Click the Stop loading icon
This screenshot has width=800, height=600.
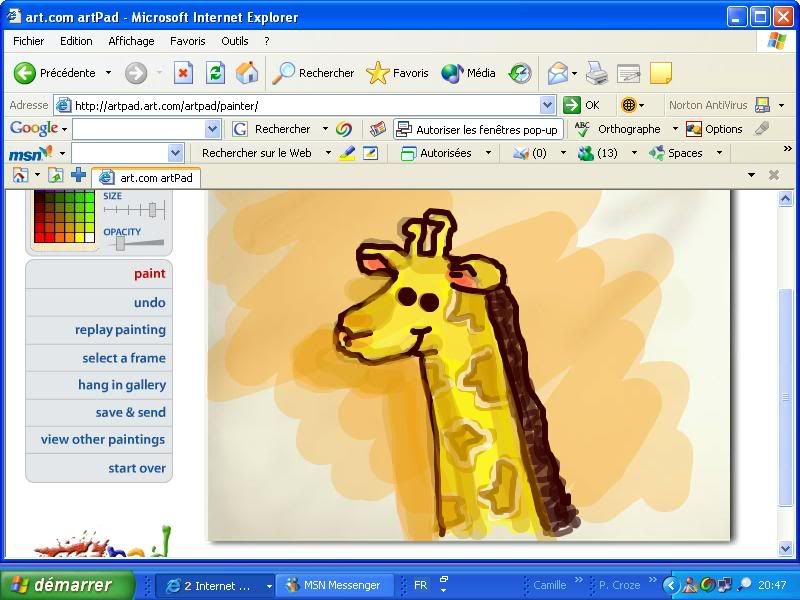click(x=183, y=73)
